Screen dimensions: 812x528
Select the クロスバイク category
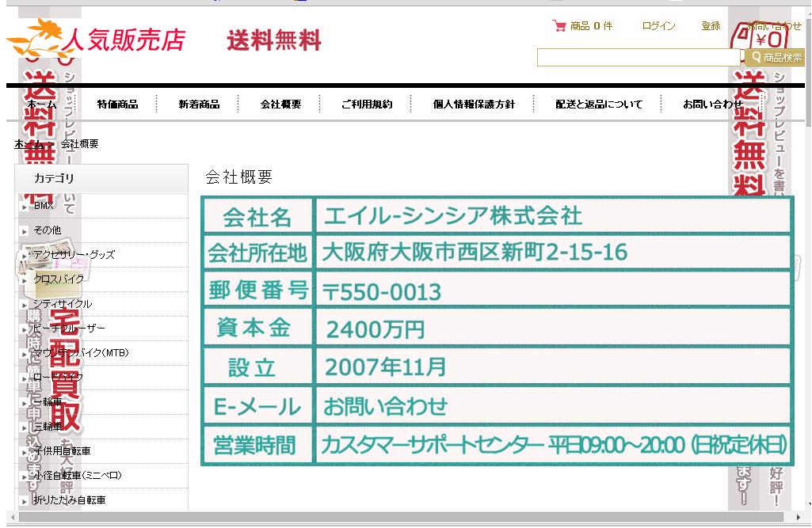59,279
